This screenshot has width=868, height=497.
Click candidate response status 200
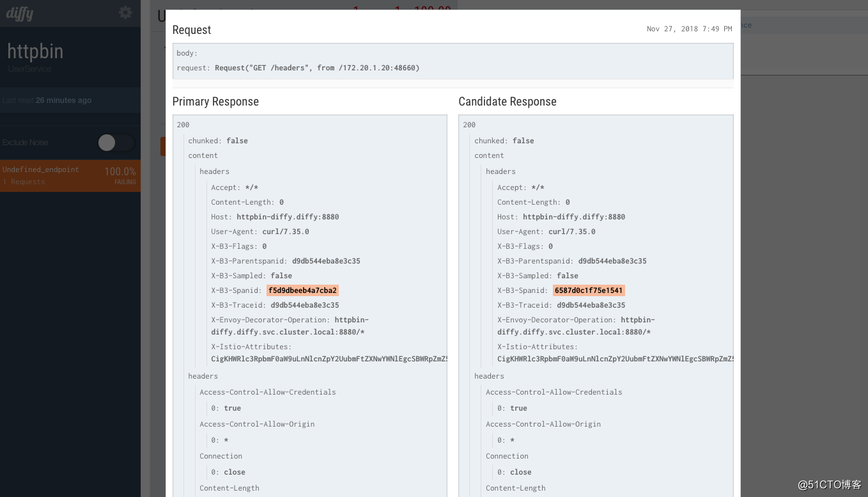(x=469, y=125)
